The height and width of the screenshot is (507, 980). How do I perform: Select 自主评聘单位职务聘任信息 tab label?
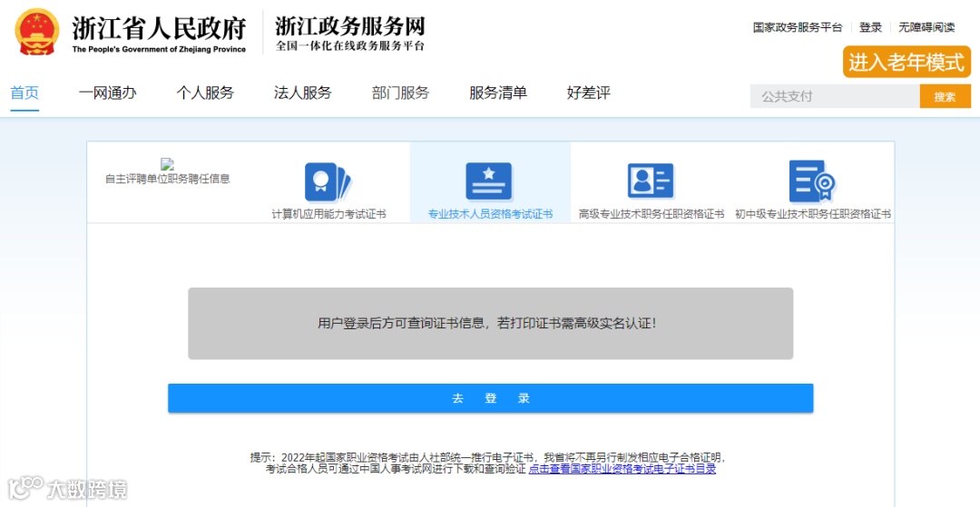coord(168,179)
